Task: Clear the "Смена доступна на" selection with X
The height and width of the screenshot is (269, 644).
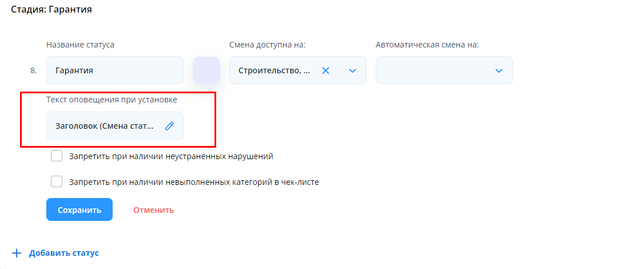Action: click(x=325, y=70)
